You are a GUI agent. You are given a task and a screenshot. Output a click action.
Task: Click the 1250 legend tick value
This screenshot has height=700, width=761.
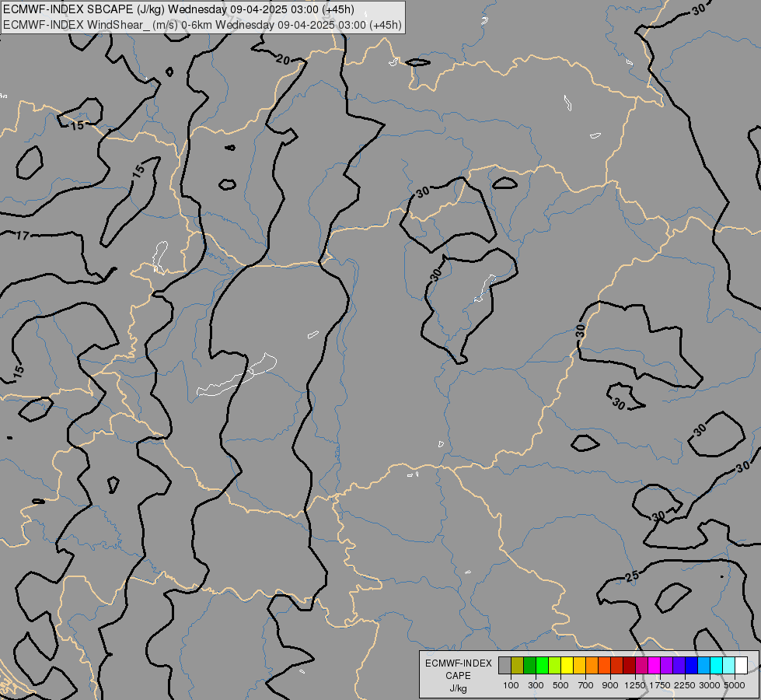635,685
